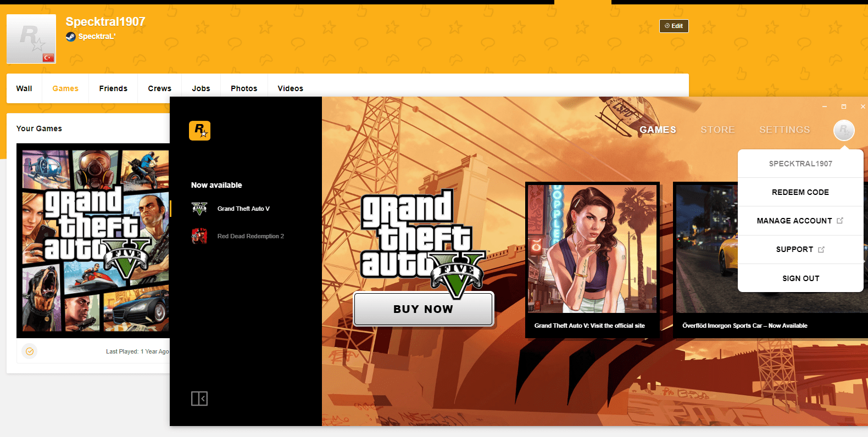Show the Videos tab on Social Club profile
Screen dimensions: 868x437
click(291, 88)
